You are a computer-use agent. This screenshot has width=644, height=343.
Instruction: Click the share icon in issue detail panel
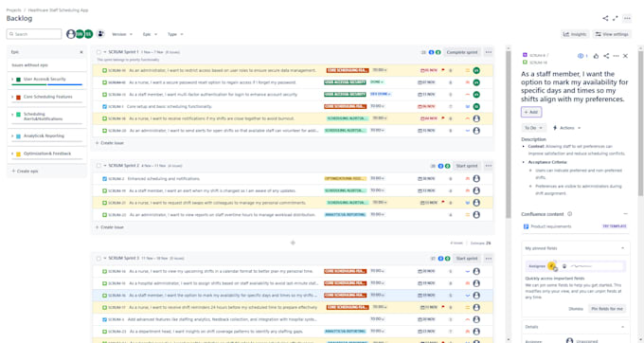606,56
